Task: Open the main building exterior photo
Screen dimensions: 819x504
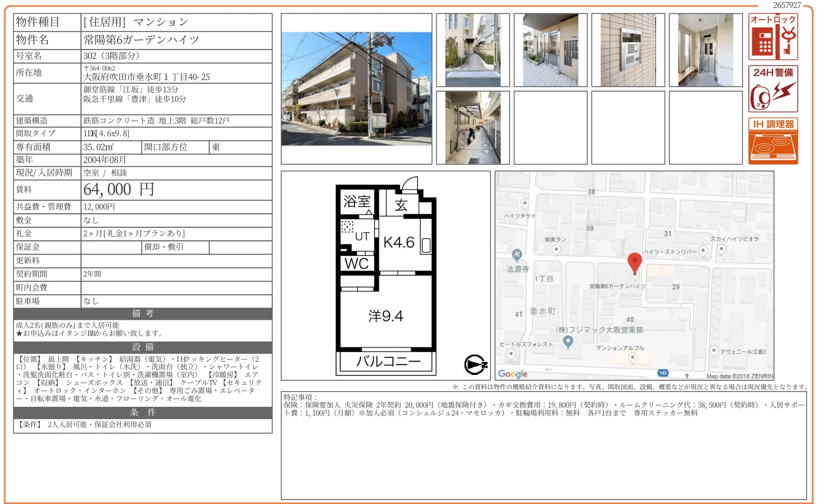Action: [356, 89]
